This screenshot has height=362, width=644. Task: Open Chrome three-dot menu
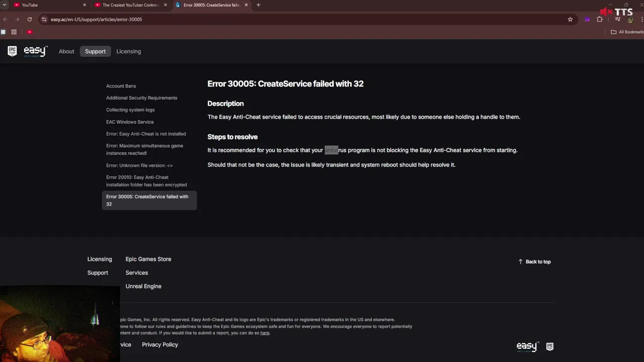641,19
